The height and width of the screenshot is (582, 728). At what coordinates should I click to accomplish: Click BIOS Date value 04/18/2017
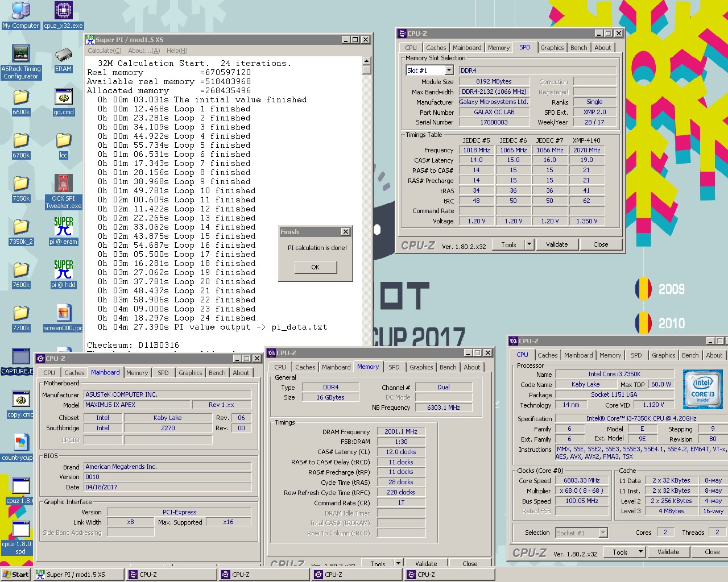pos(168,488)
